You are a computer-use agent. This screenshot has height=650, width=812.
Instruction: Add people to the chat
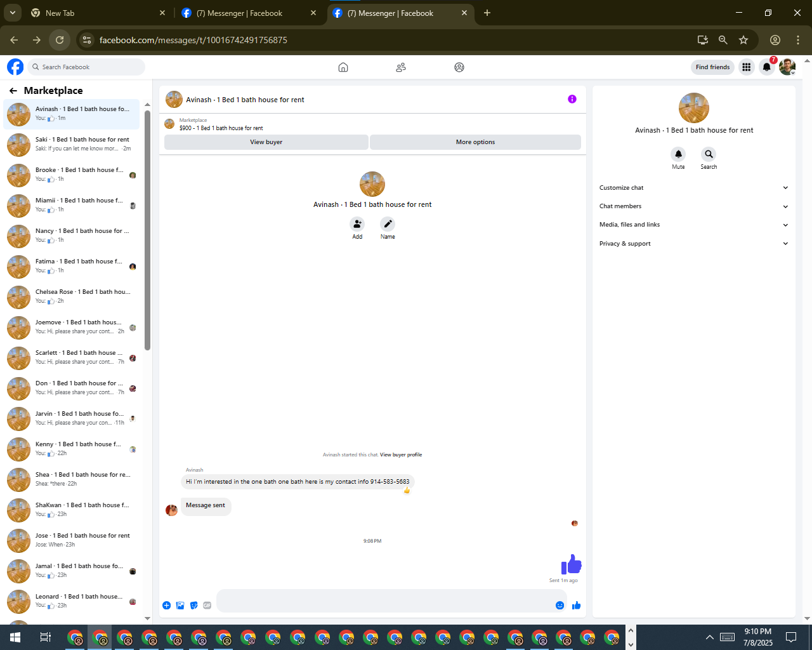tap(357, 224)
